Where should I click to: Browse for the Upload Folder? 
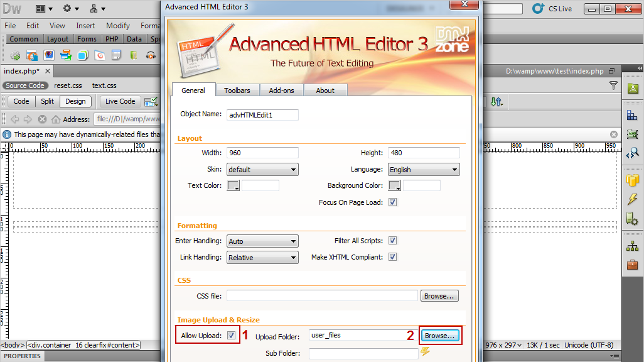pyautogui.click(x=440, y=336)
